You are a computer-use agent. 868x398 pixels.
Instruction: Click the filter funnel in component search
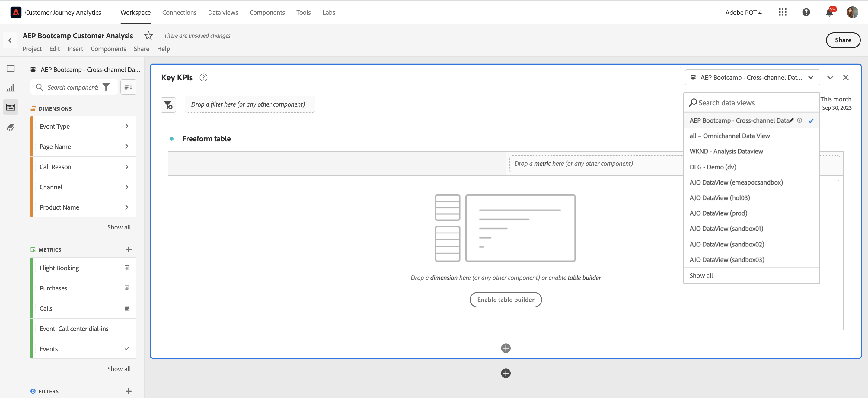[x=106, y=87]
